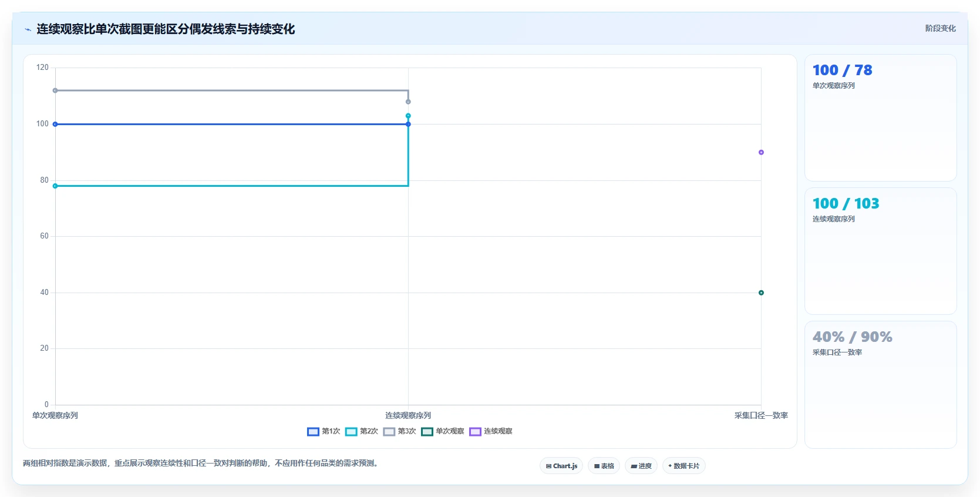Click the 采集口径一致率 x-axis label
980x497 pixels.
click(761, 415)
